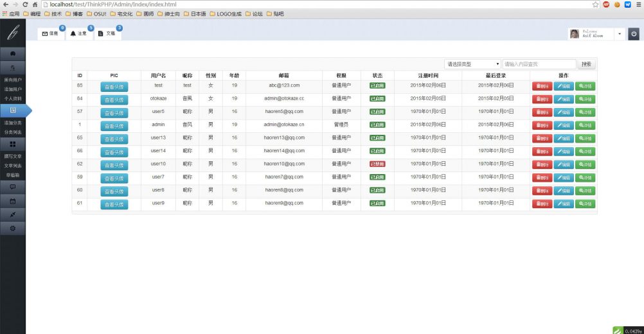The width and height of the screenshot is (644, 334).
Task: Click 查看头像 button for user admin
Action: coord(114,126)
